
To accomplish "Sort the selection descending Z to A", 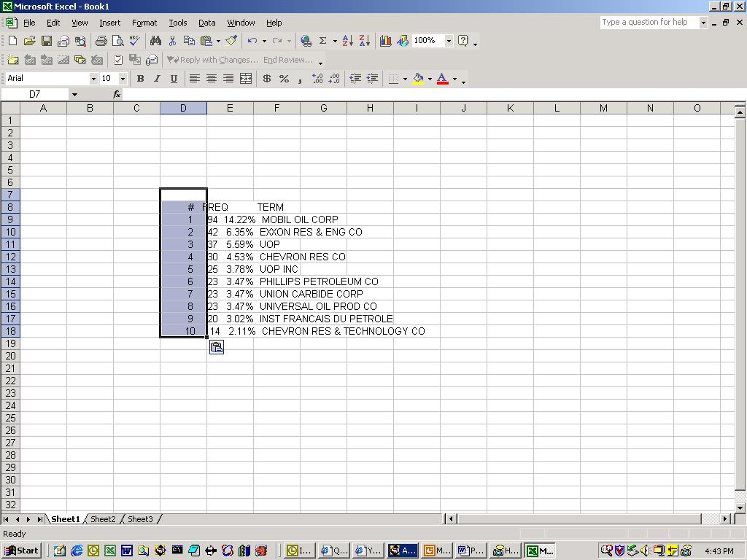I will 365,41.
